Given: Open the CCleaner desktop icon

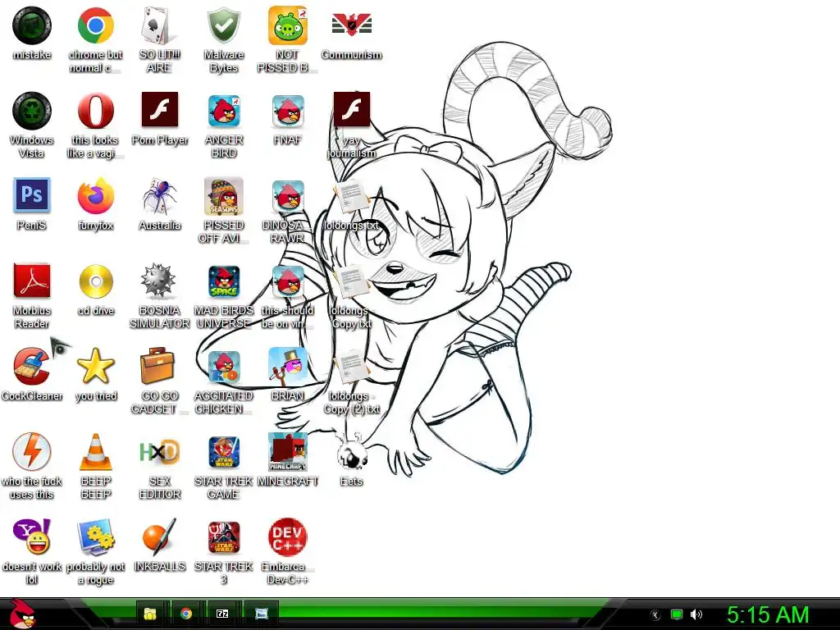Looking at the screenshot, I should coord(32,366).
